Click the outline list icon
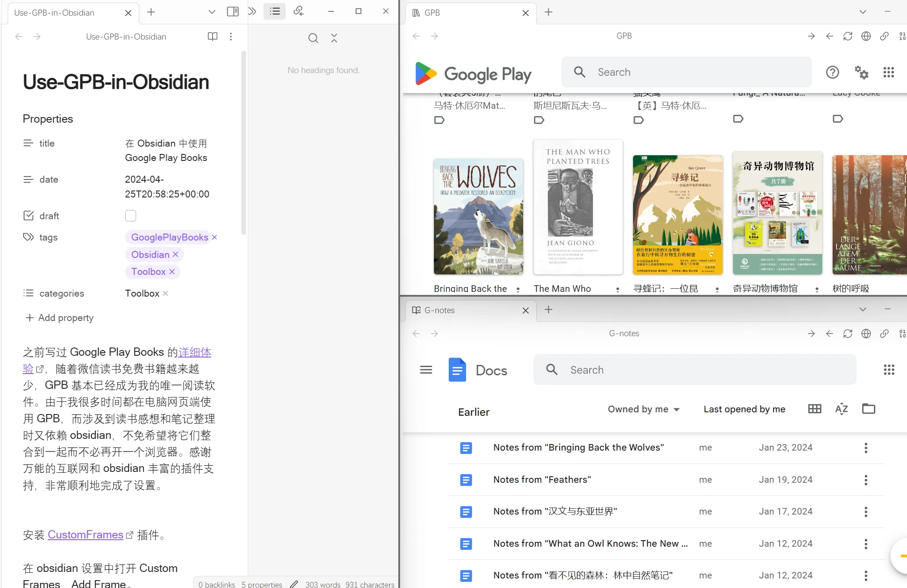Screen dimensions: 907x588 click(x=275, y=12)
